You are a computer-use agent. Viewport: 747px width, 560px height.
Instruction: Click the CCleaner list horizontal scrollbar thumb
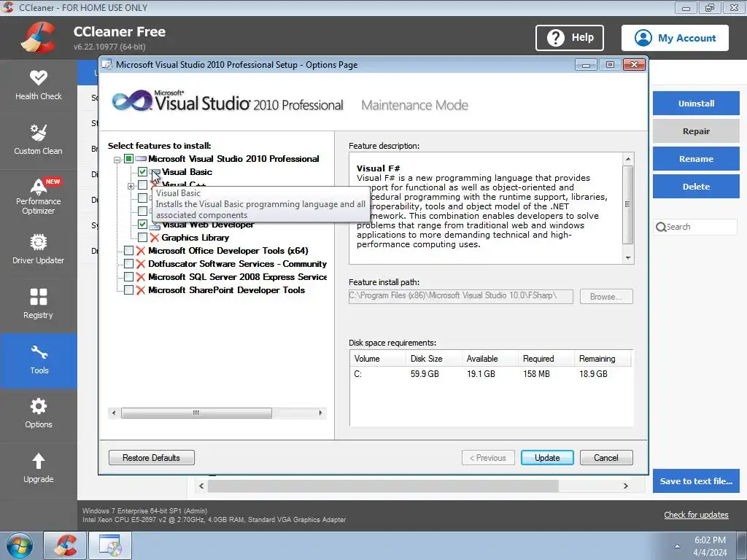tap(383, 486)
